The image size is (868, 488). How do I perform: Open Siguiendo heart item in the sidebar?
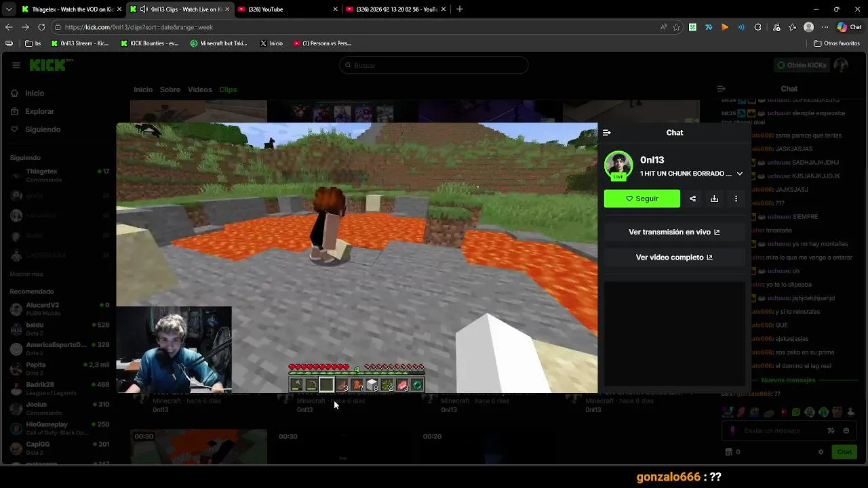pos(43,129)
